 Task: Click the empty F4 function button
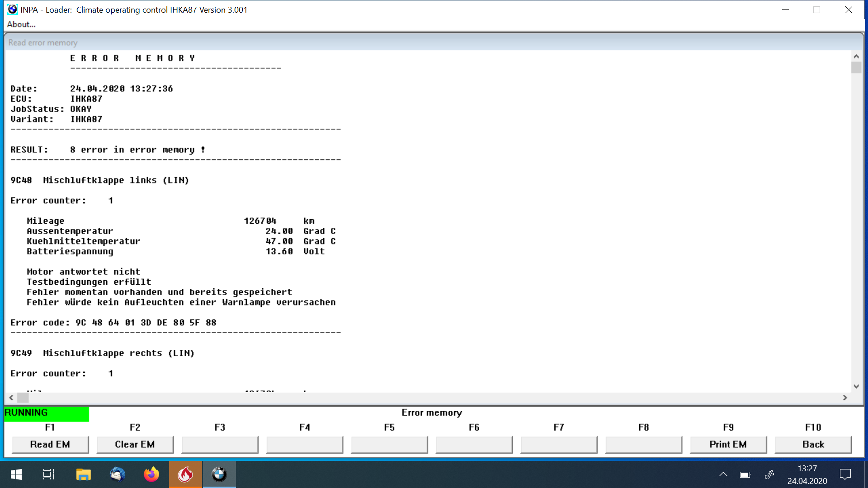tap(305, 445)
